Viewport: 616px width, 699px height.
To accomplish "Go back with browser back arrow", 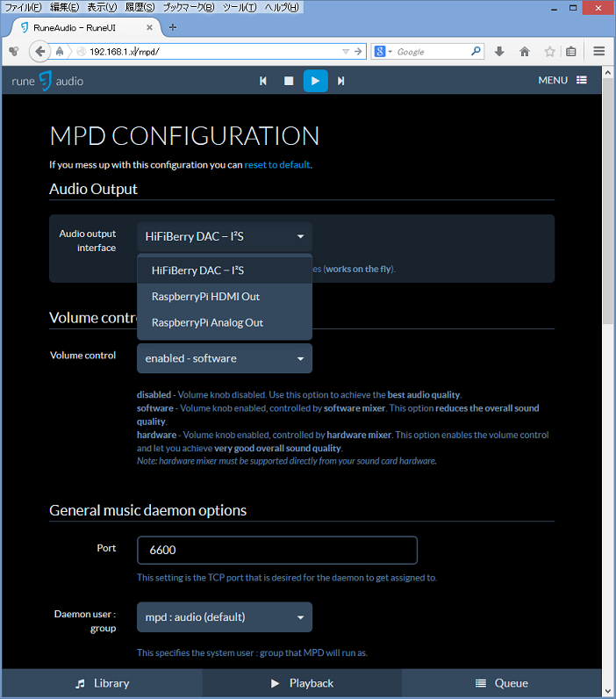I will click(x=39, y=52).
